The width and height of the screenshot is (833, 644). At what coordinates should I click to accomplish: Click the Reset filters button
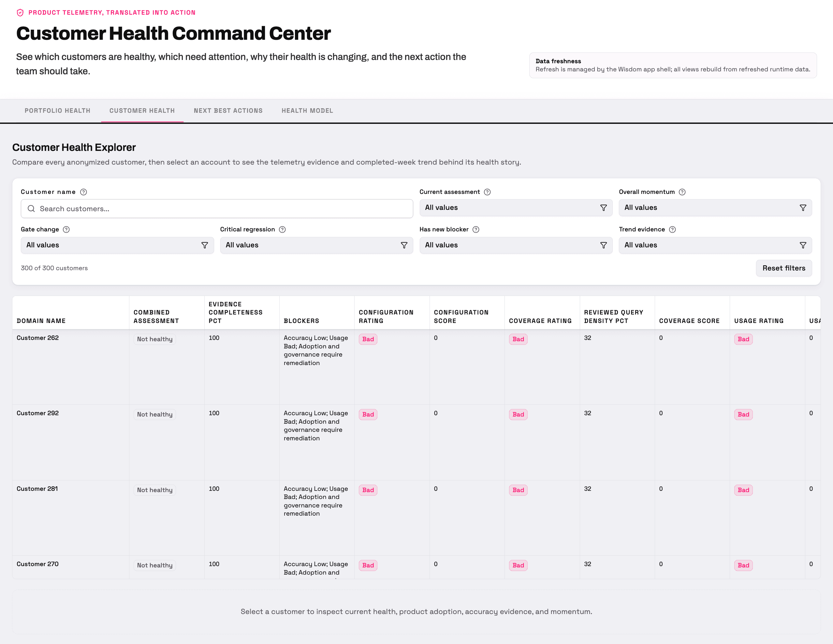point(784,268)
